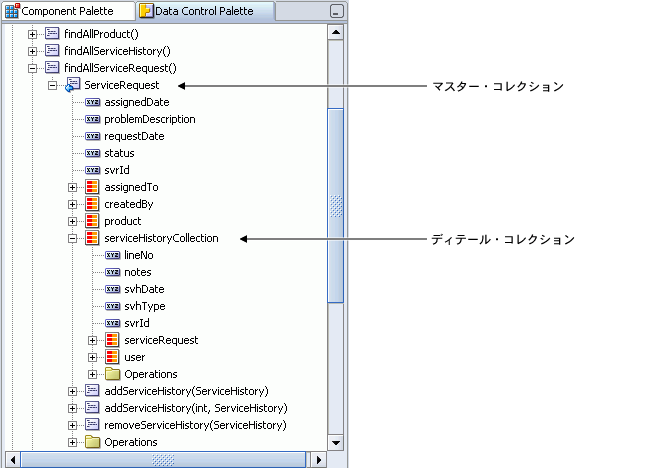The image size is (648, 468).
Task: Click the horizontal scrollbar right arrow
Action: click(x=319, y=460)
